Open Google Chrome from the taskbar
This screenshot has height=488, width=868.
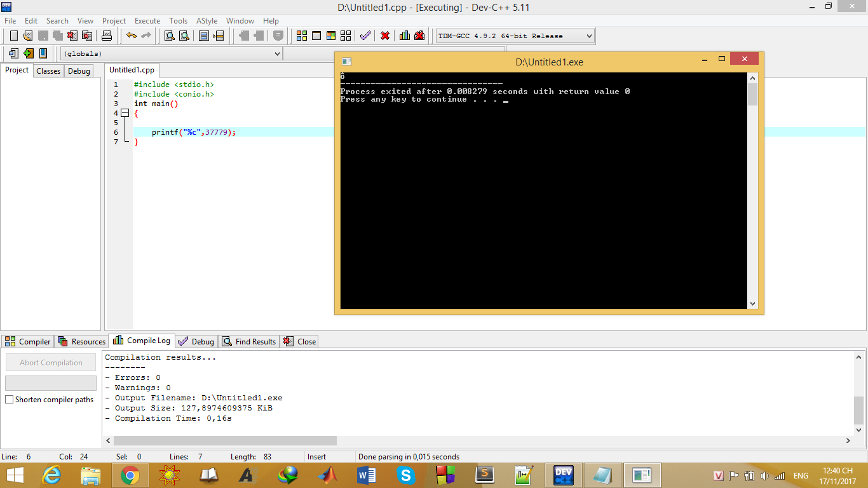[x=130, y=475]
